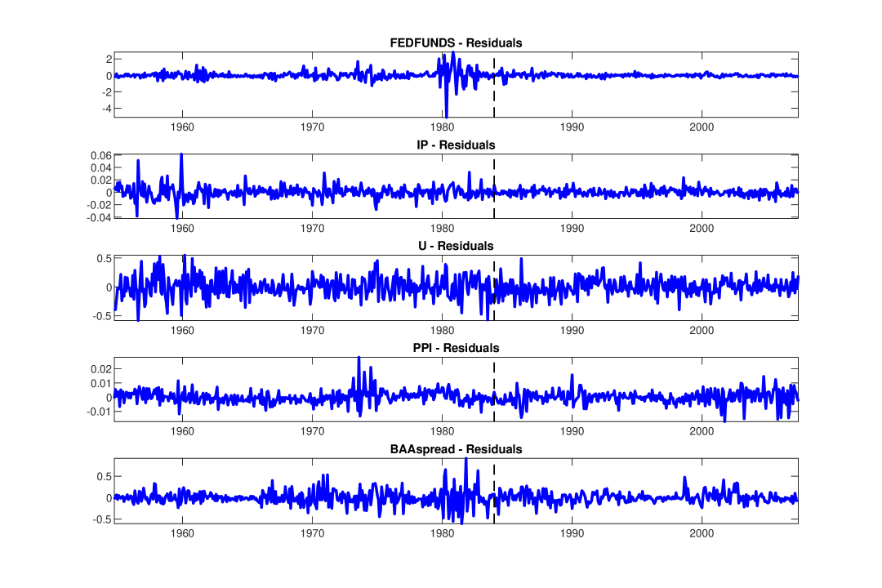The height and width of the screenshot is (588, 882).
Task: Click the 0.04 y-axis label on IP plot
Action: [x=101, y=168]
